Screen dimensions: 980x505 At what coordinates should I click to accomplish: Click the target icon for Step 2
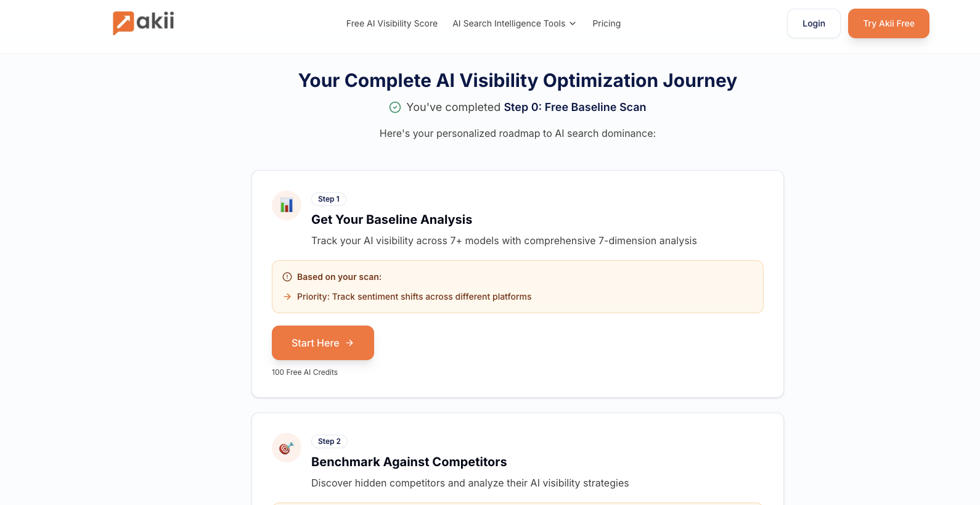(287, 448)
